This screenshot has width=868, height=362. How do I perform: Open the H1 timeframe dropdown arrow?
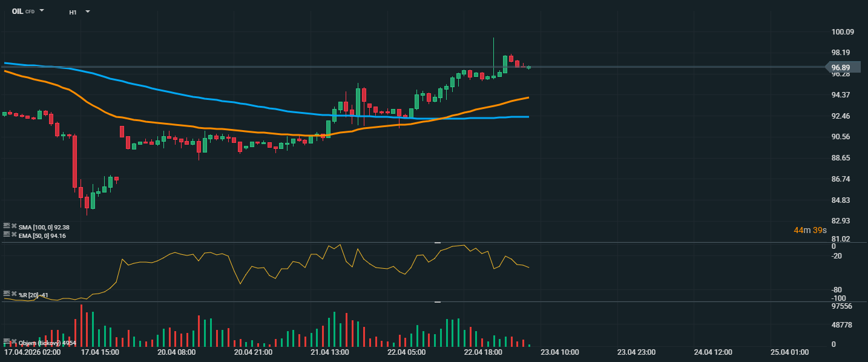87,12
